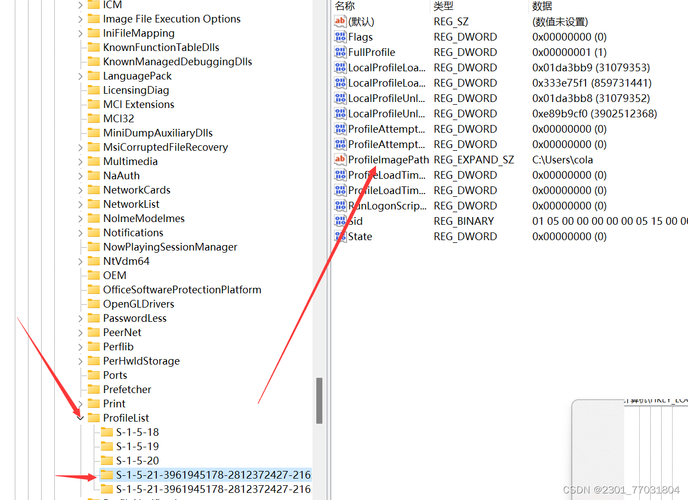Select the highlighted S-1-5-21-3961945178 subkey

click(213, 475)
